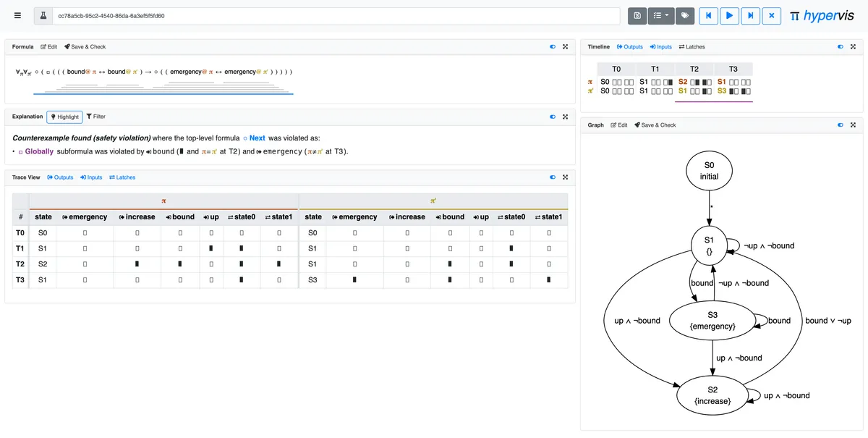Open the trace list dropdown in toolbar
The height and width of the screenshot is (438, 868).
coord(660,15)
